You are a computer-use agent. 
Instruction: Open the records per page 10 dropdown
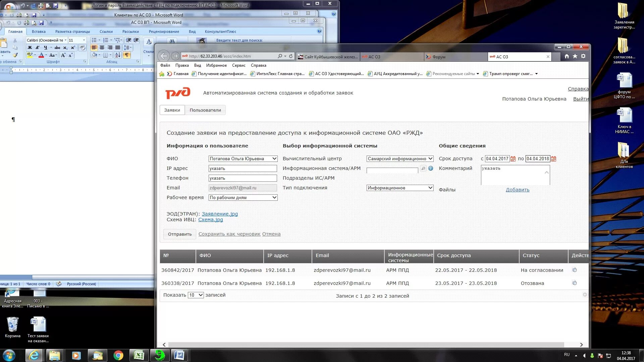(x=196, y=295)
